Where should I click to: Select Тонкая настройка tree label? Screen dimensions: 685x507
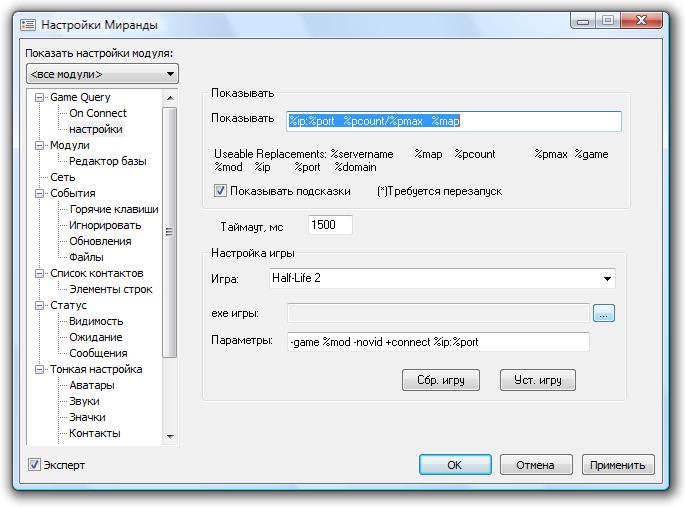pos(96,369)
